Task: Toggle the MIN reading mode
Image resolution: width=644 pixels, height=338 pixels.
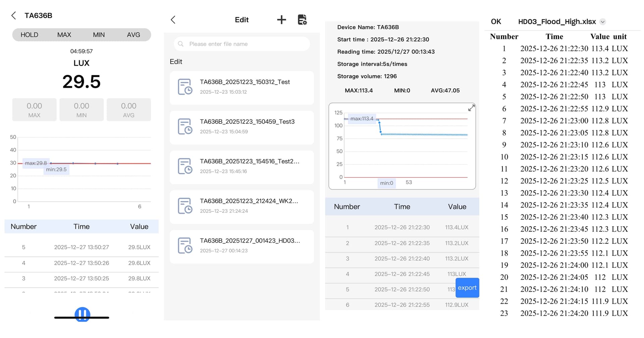Action: click(x=99, y=35)
